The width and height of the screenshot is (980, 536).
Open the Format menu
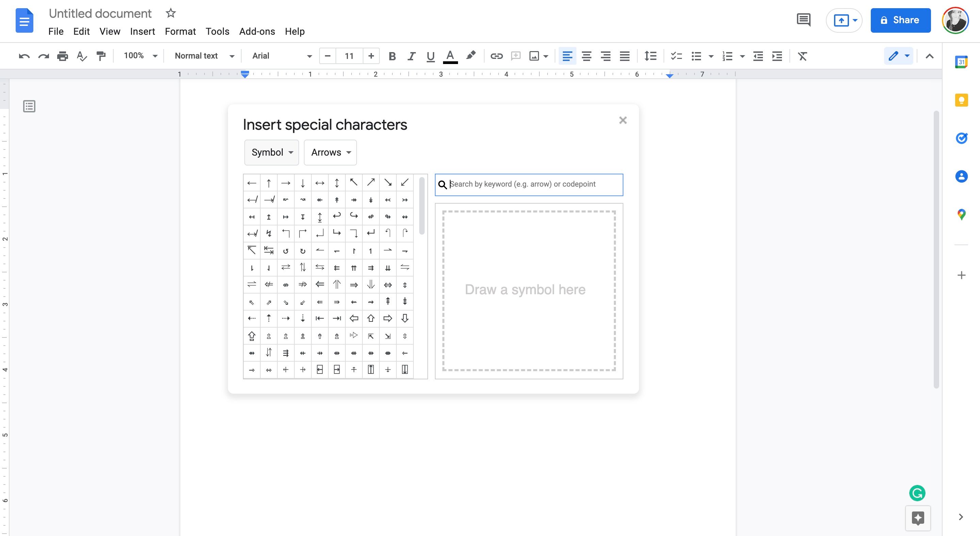180,31
